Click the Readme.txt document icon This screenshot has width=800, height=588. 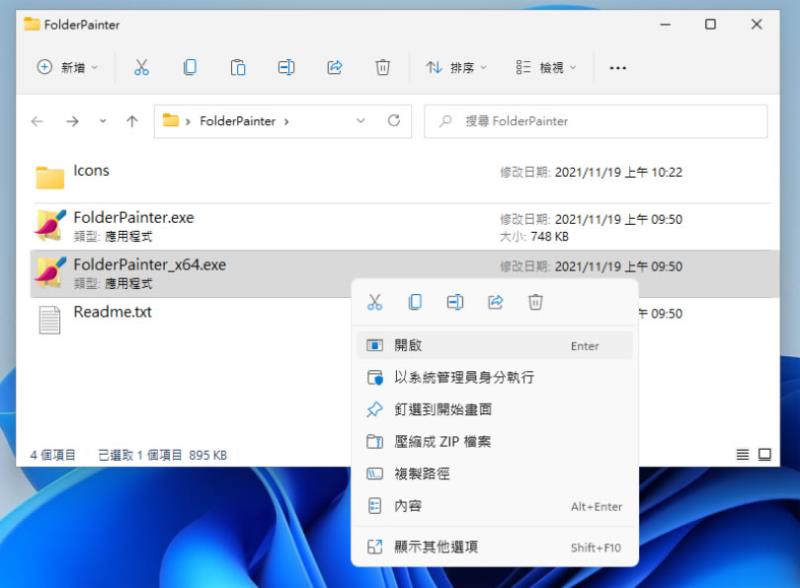click(x=49, y=320)
